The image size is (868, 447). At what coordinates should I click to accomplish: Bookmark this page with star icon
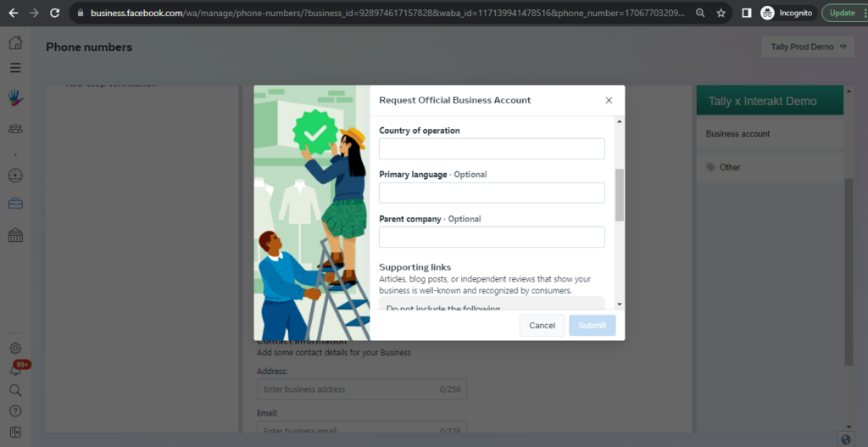pyautogui.click(x=721, y=13)
